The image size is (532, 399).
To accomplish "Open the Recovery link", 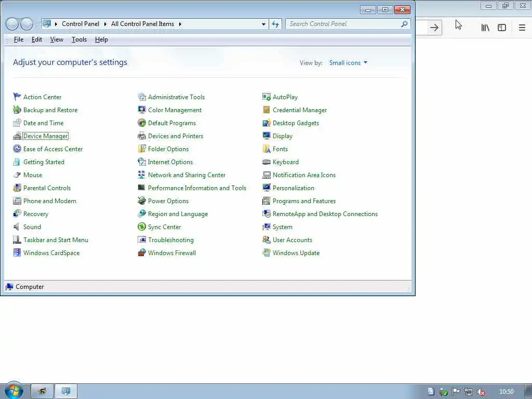I will (36, 214).
